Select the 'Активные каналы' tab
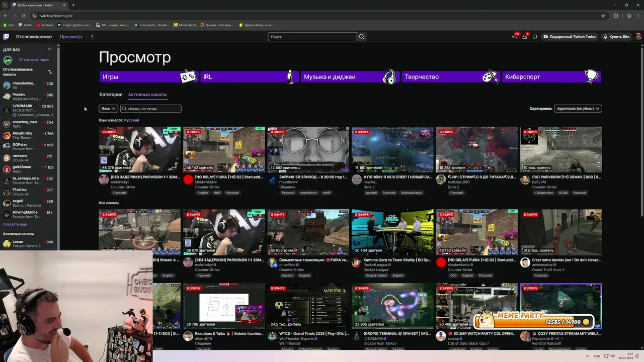Viewport: 644px width, 362px height. [147, 95]
